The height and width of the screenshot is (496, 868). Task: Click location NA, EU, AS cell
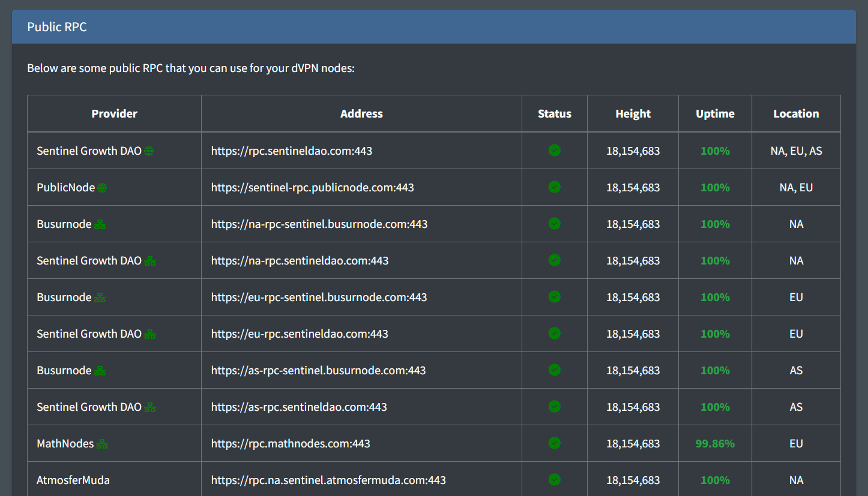pyautogui.click(x=797, y=151)
